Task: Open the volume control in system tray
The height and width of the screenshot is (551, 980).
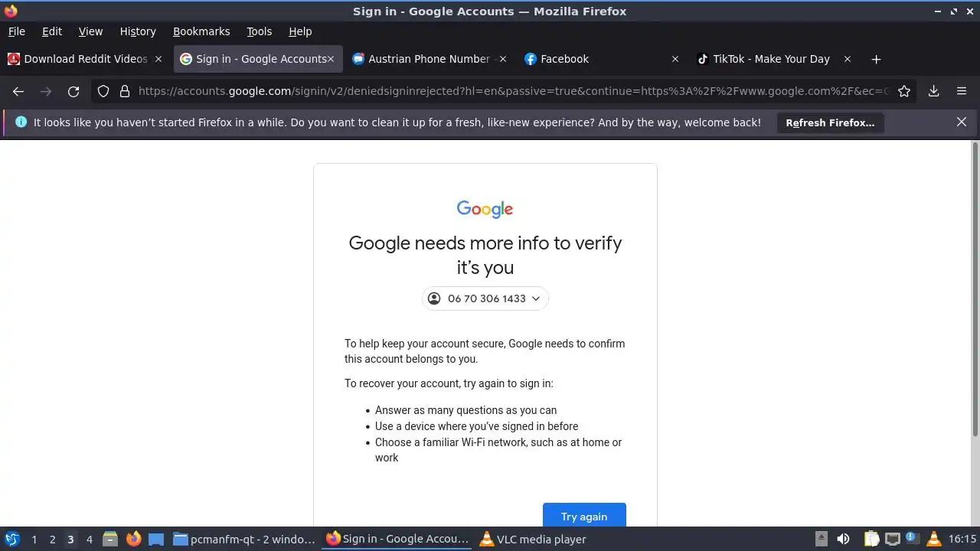Action: click(x=843, y=539)
